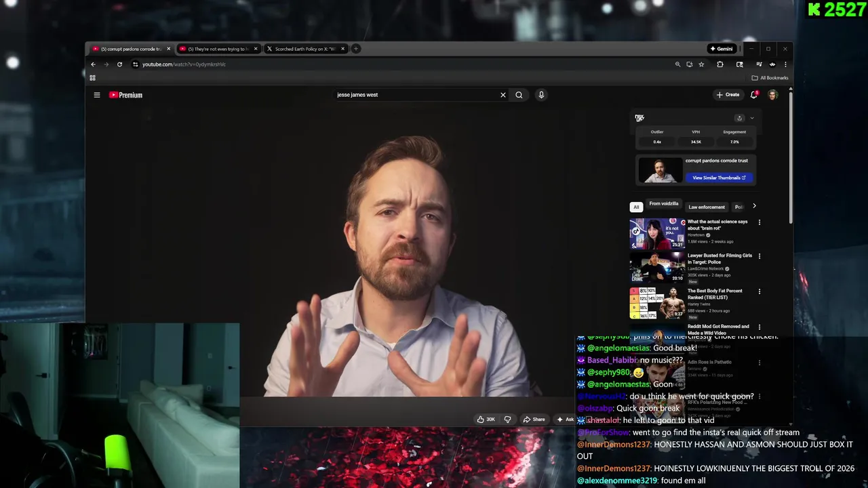The image size is (868, 488).
Task: Show more filter chips with right arrow
Action: tap(754, 206)
